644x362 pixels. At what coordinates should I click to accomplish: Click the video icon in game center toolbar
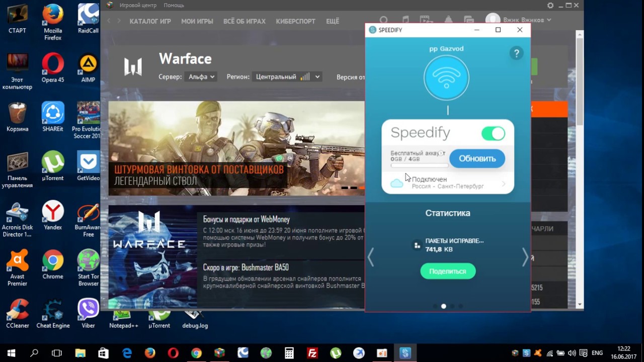click(426, 20)
